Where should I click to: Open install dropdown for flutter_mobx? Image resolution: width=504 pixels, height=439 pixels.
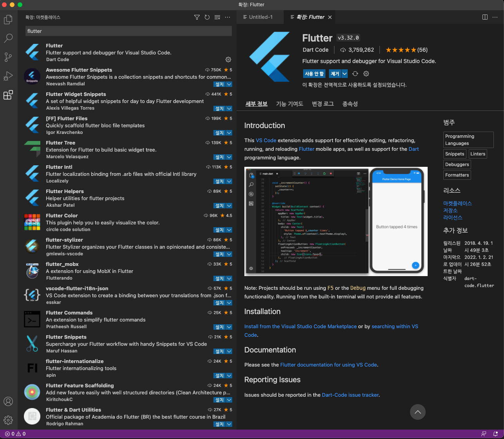tap(229, 278)
